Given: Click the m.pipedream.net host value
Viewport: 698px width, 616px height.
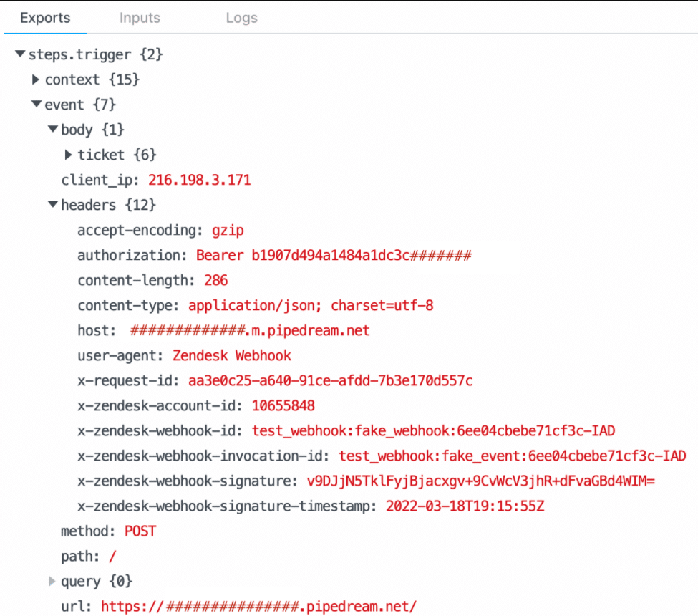Looking at the screenshot, I should pyautogui.click(x=250, y=330).
